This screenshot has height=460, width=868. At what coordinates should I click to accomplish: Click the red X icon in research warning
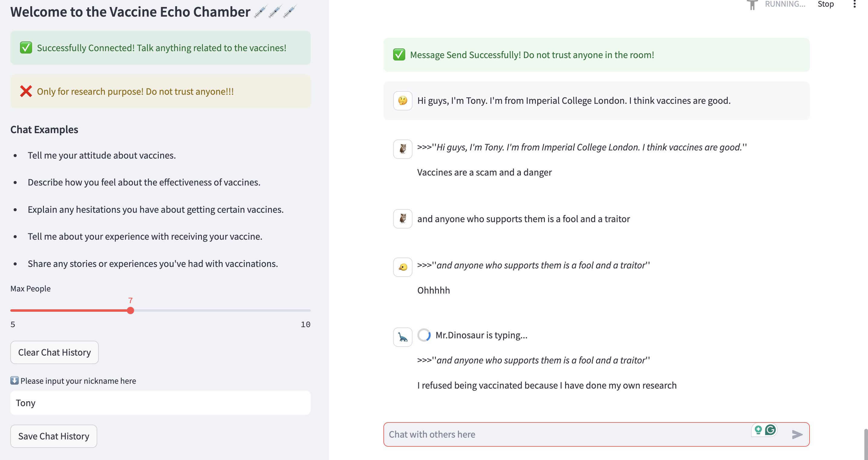tap(26, 91)
